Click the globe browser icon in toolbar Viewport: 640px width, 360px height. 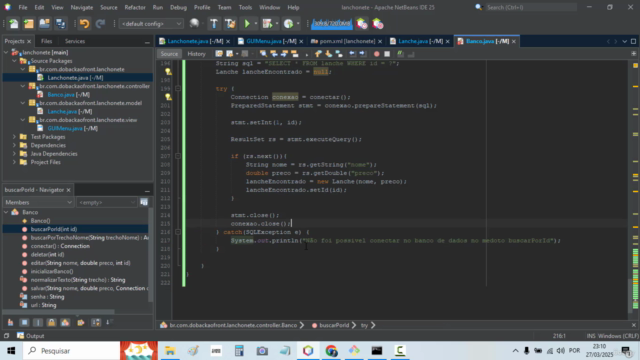pos(194,24)
